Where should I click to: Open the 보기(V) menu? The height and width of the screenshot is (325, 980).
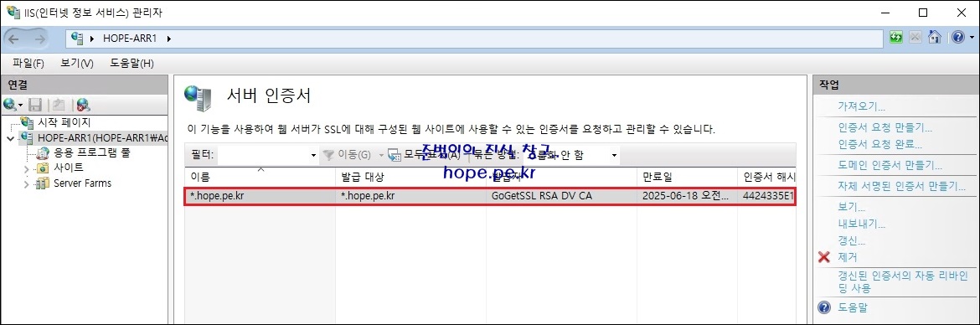pos(77,63)
